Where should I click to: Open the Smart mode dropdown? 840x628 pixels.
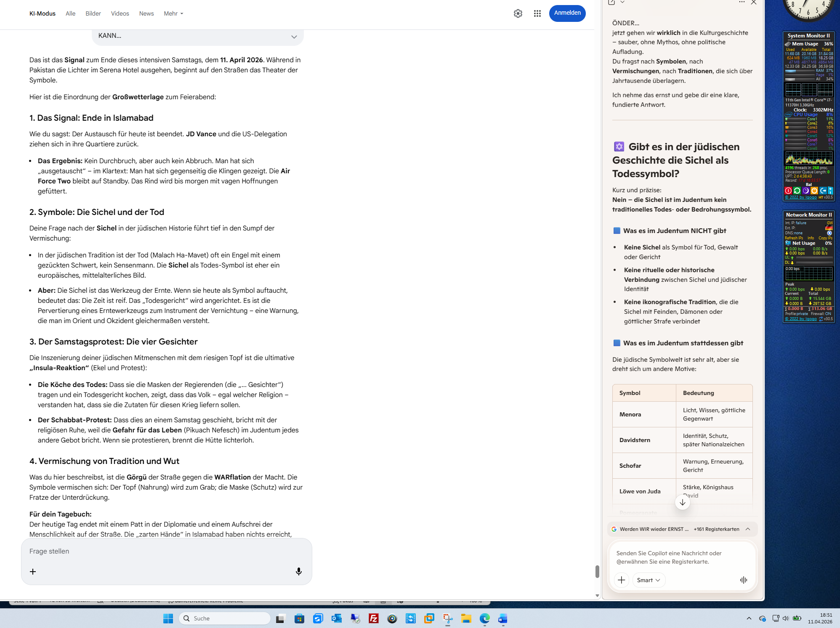pos(648,580)
